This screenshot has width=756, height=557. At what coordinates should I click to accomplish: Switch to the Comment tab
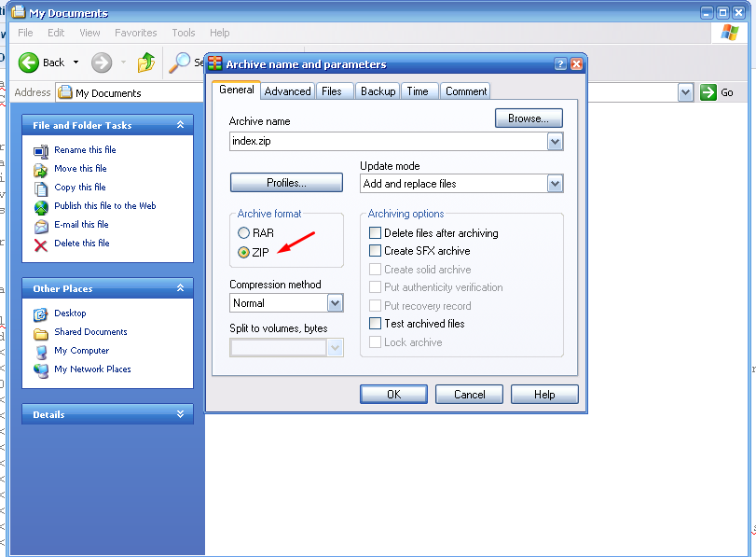(x=466, y=91)
